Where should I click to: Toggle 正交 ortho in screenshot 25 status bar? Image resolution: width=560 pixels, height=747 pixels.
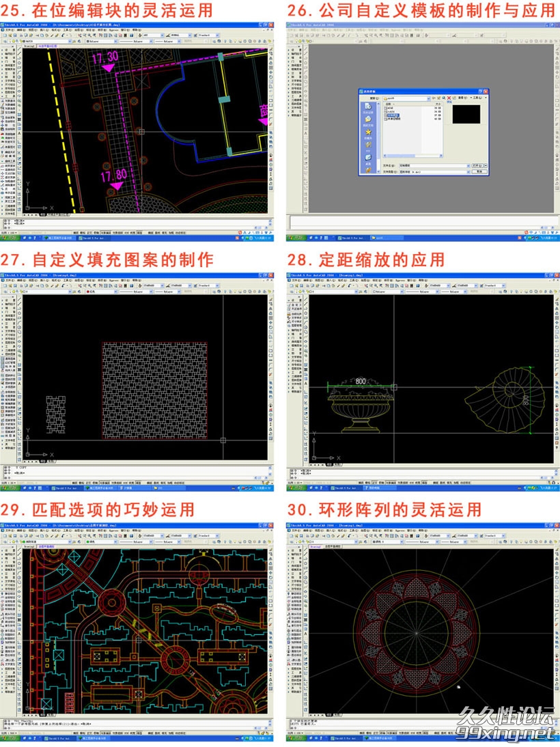89,232
